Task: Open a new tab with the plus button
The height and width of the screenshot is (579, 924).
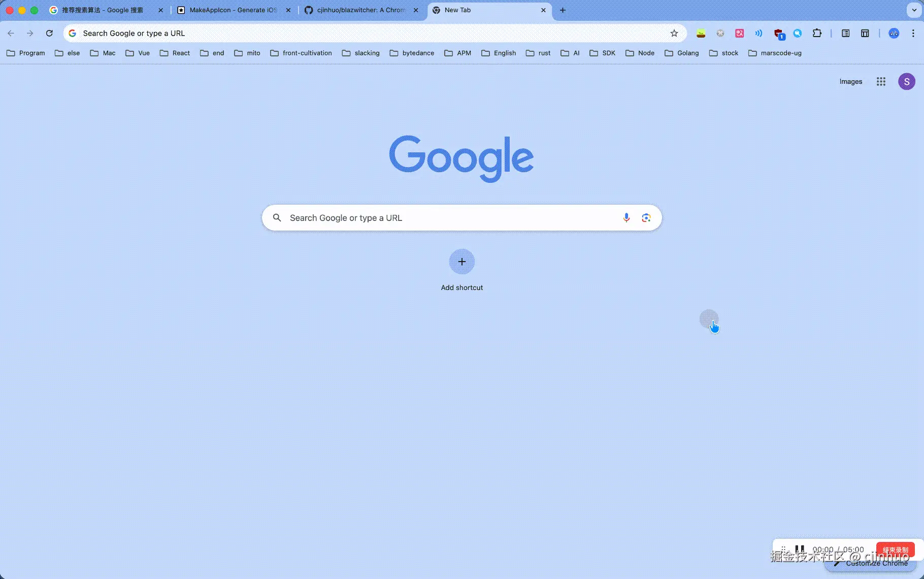Action: pos(563,10)
